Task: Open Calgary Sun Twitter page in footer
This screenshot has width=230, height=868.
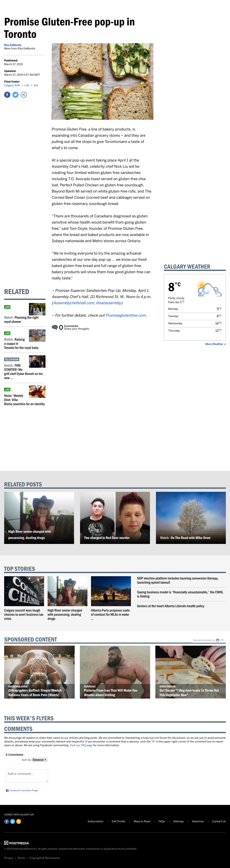Action: coord(12,821)
